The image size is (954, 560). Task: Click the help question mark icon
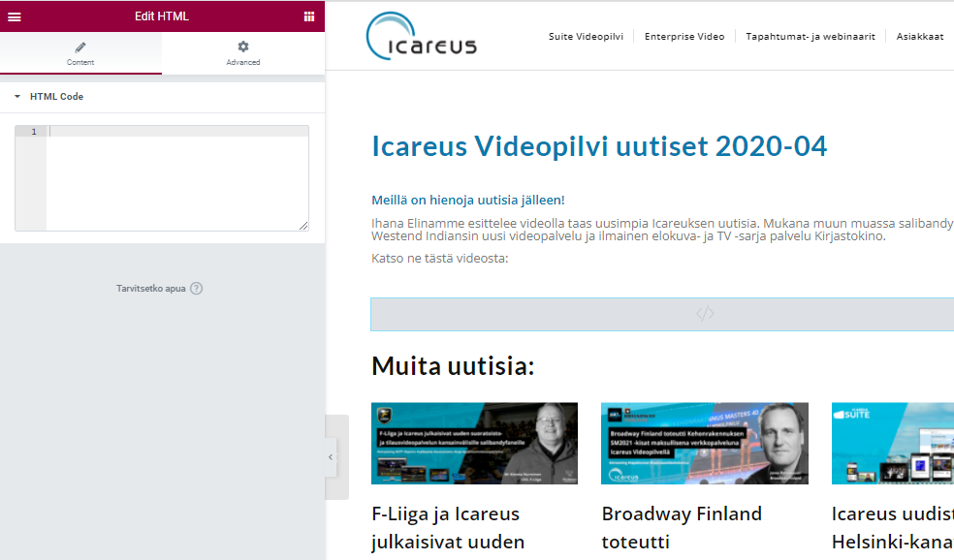[197, 289]
